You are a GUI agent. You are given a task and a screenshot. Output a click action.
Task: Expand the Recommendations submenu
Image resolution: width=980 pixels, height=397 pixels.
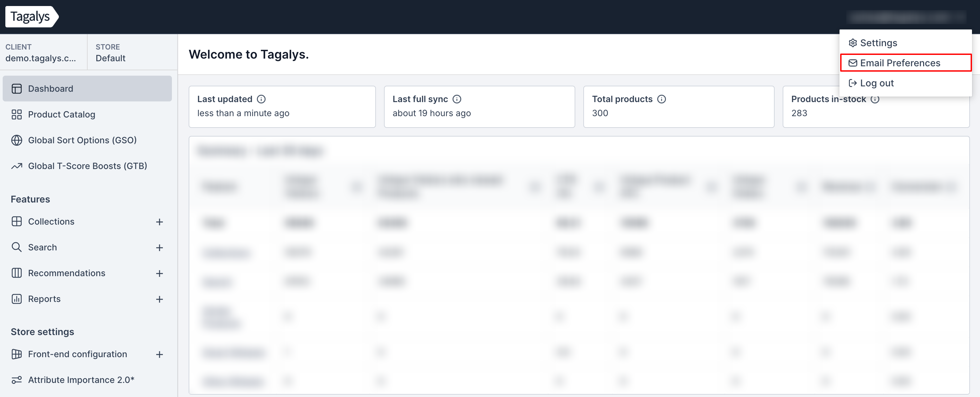[x=160, y=273]
